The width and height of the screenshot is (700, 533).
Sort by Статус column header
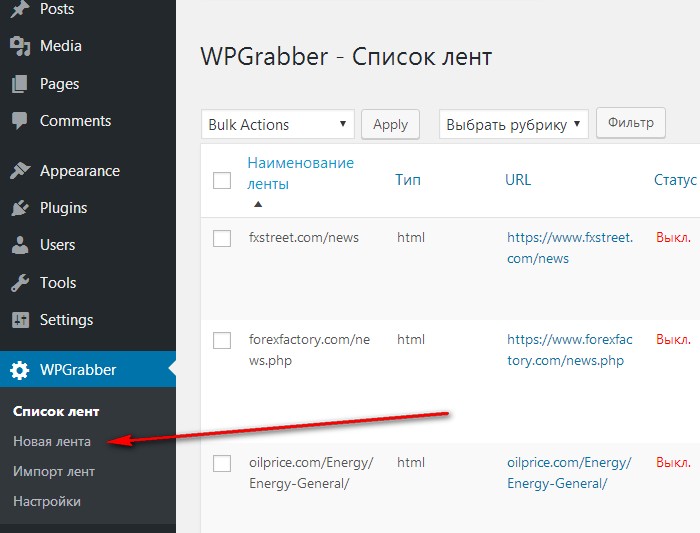point(675,180)
